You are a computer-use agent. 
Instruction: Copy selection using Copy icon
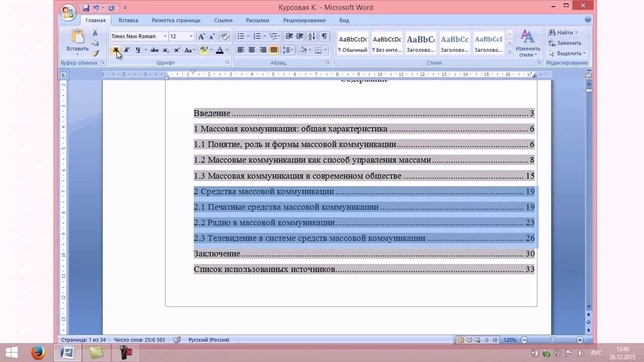coord(95,43)
